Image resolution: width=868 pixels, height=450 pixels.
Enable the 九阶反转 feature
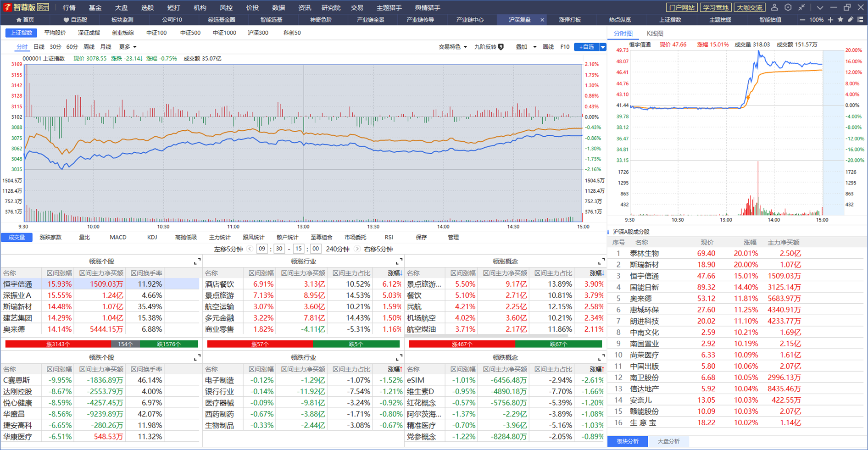click(489, 47)
